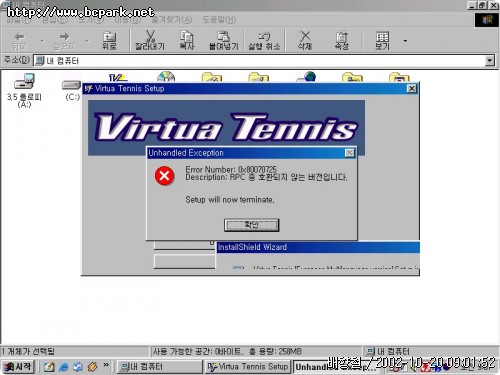Select the 3.5 floppy (A:) drive
The image size is (500, 375).
pos(24,90)
